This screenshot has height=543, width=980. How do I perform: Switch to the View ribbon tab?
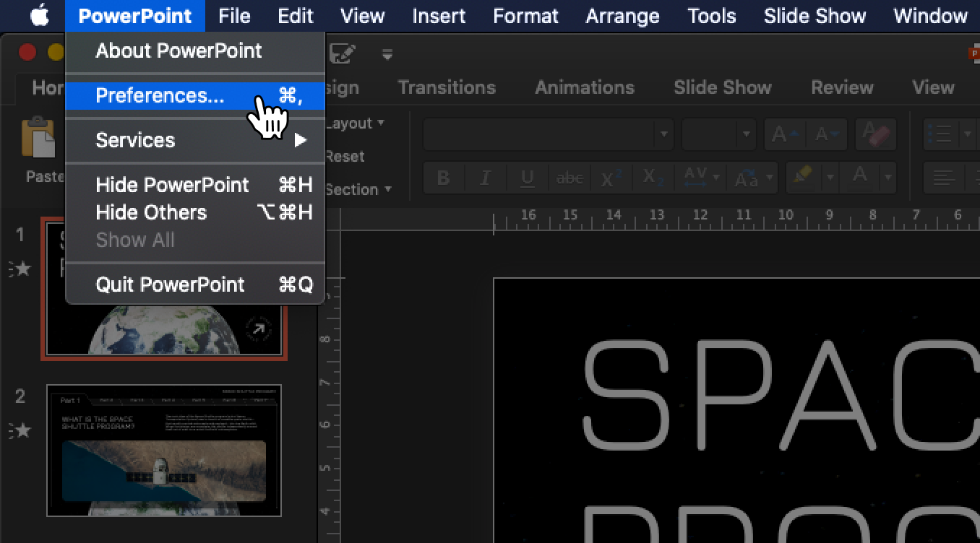[933, 87]
